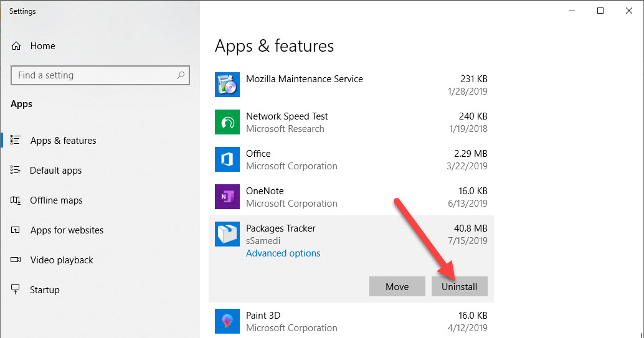Click the 1/28/2019 install date
Image resolution: width=644 pixels, height=338 pixels.
pos(468,91)
